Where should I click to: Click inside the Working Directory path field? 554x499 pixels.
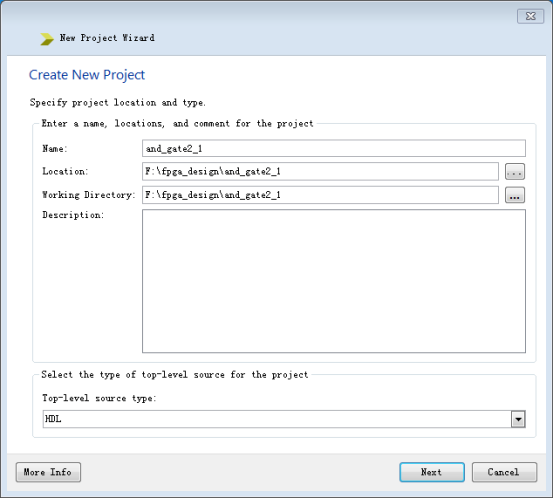pyautogui.click(x=320, y=195)
